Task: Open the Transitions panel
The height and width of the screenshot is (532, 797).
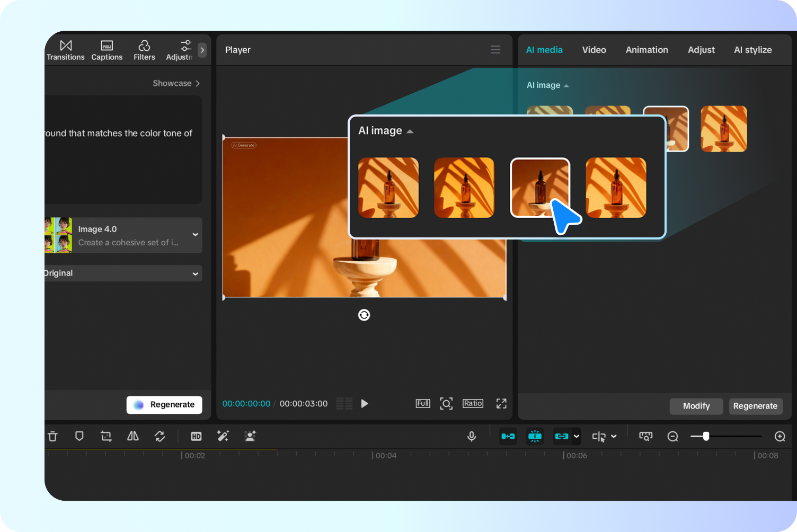Action: [66, 50]
